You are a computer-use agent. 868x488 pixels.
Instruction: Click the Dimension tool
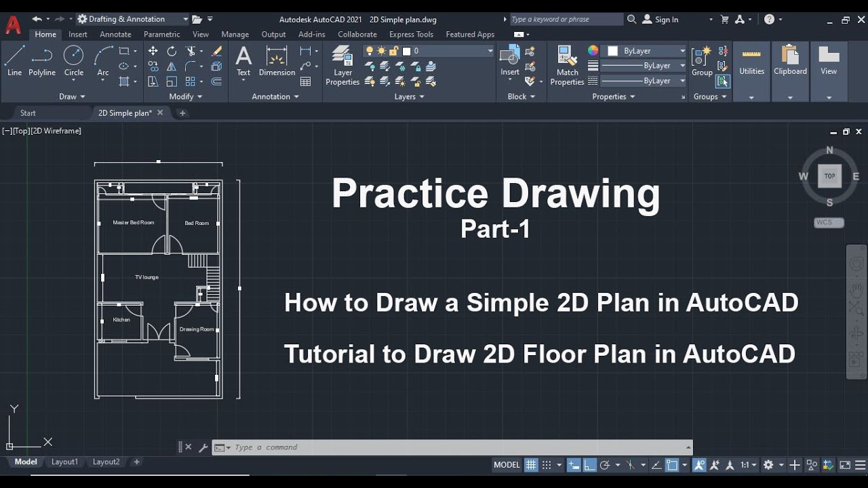pos(277,61)
